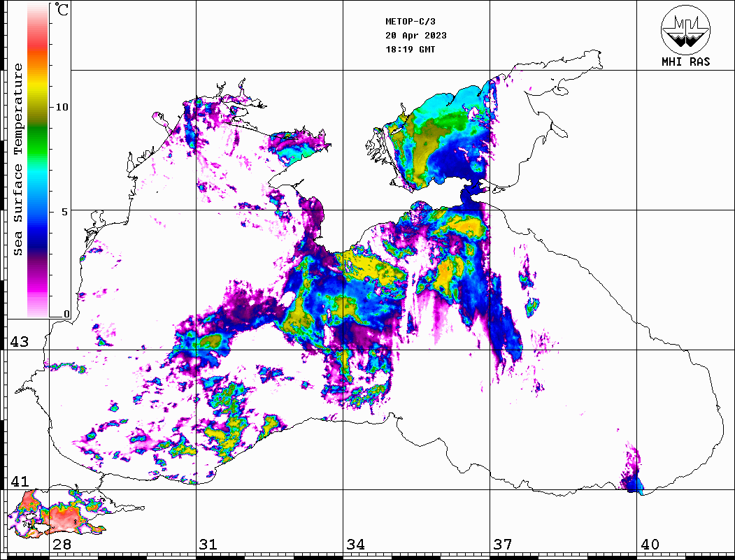735x560 pixels.
Task: Click the °C unit label
Action: pos(62,10)
